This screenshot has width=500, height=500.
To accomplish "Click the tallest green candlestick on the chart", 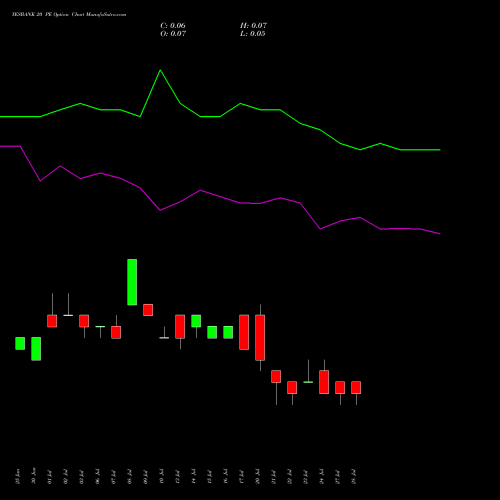I will point(132,282).
